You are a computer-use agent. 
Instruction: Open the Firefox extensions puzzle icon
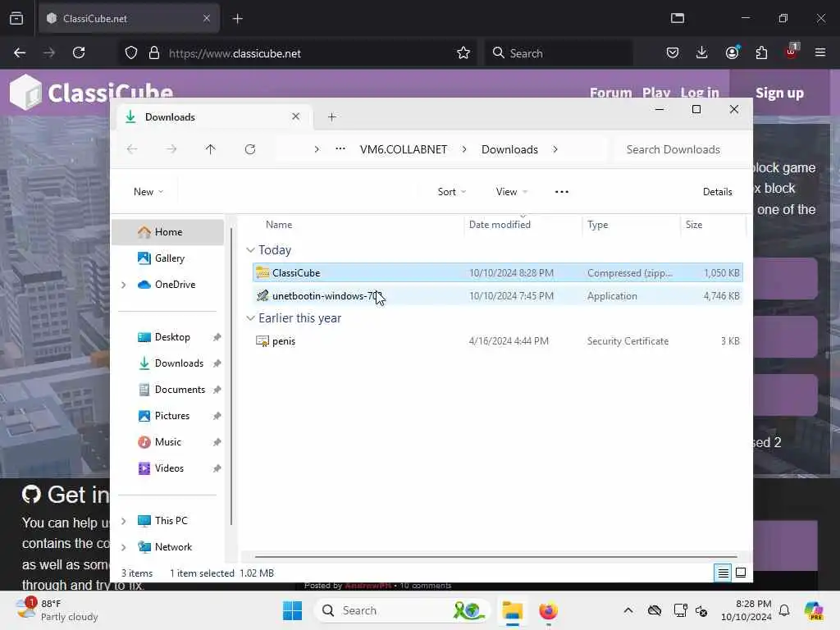click(x=761, y=52)
